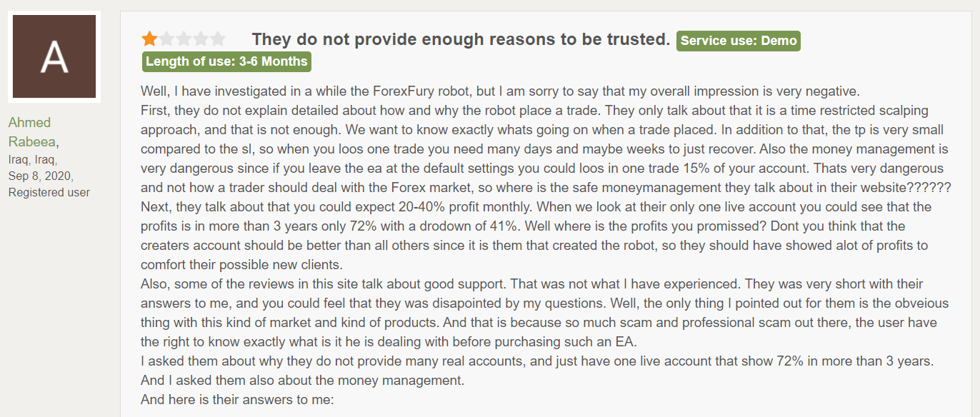980x417 pixels.
Task: Click the second grey rating star
Action: pos(166,39)
